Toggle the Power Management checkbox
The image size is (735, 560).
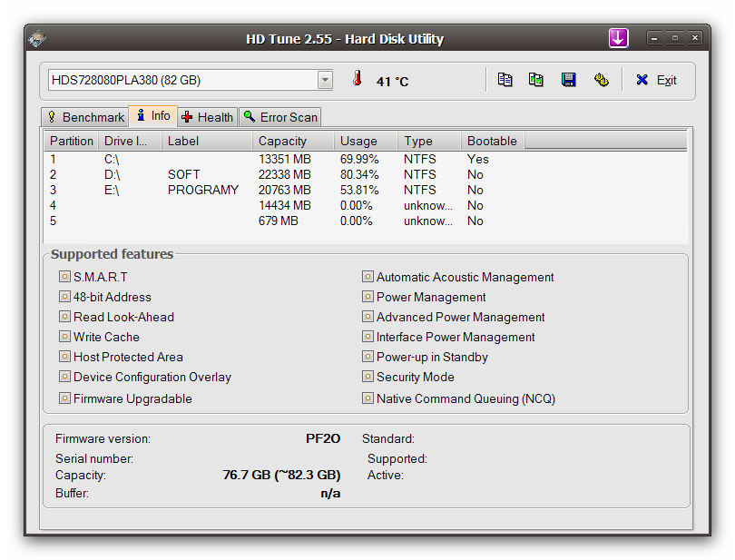pos(368,297)
